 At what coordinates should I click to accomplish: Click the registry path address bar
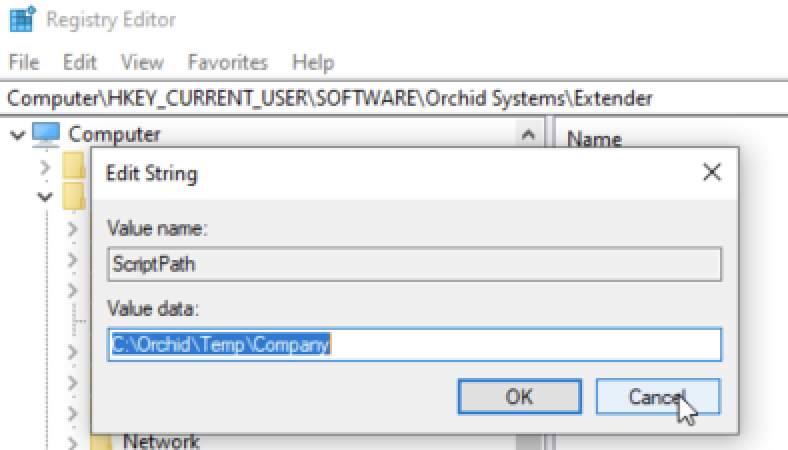pyautogui.click(x=394, y=98)
